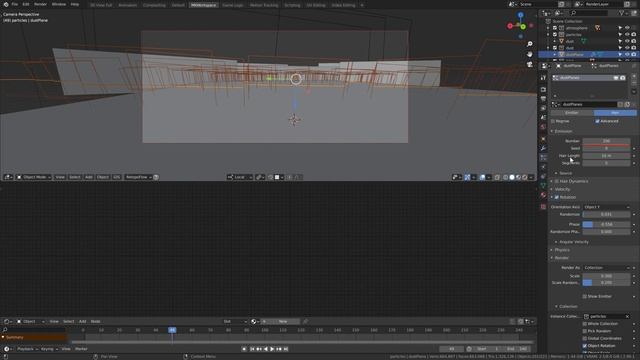Open the Particles properties tab icon
Image resolution: width=640 pixels, height=360 pixels.
543,158
